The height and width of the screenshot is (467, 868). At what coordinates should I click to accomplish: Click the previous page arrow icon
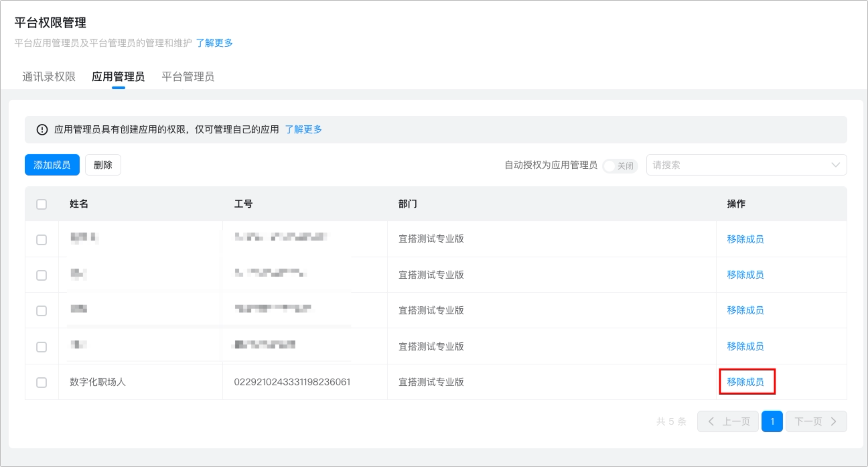pos(711,421)
